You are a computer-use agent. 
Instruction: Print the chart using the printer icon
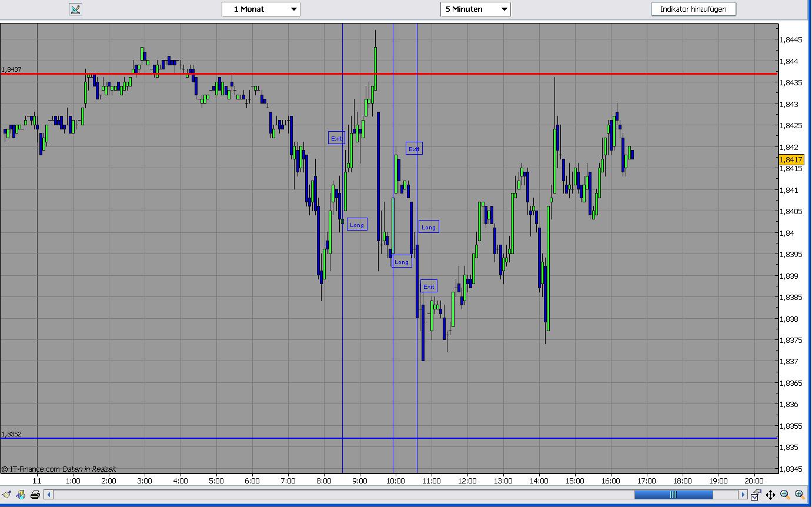pyautogui.click(x=35, y=495)
